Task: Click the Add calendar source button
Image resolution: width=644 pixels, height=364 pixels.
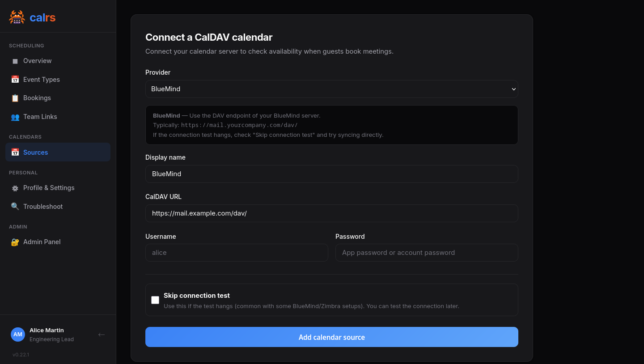Action: 331,337
